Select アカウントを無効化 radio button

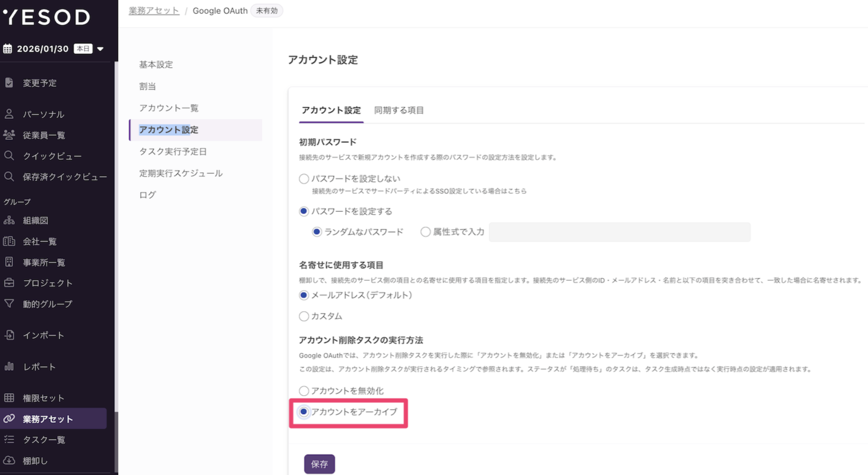pyautogui.click(x=304, y=391)
